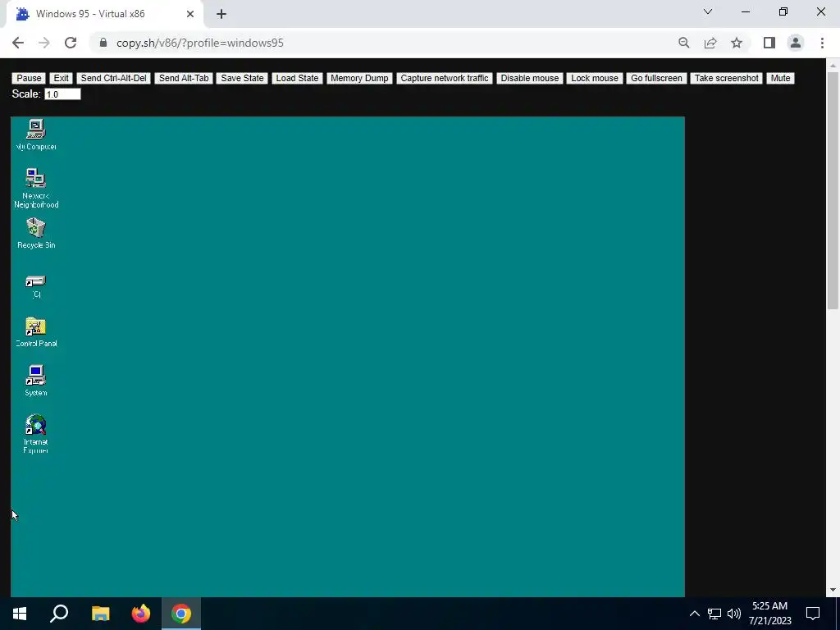Click the Scale input field
This screenshot has height=630, width=840.
62,94
